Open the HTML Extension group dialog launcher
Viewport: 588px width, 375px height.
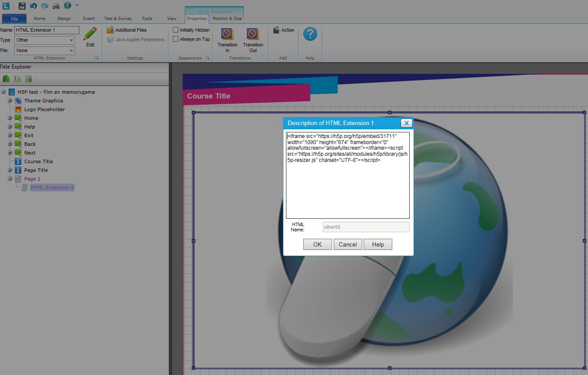coord(97,58)
